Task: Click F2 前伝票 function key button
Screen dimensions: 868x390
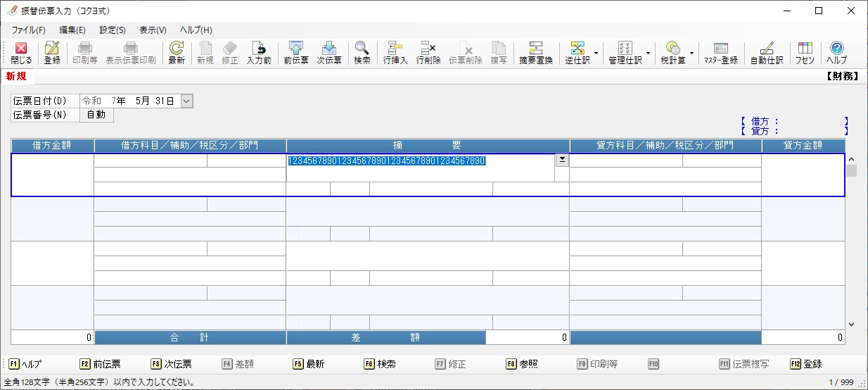Action: pos(100,364)
